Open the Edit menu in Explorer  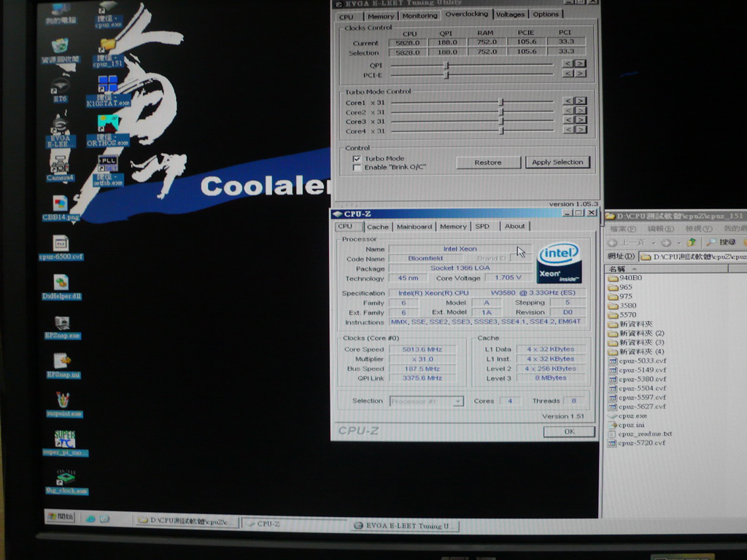[x=661, y=229]
